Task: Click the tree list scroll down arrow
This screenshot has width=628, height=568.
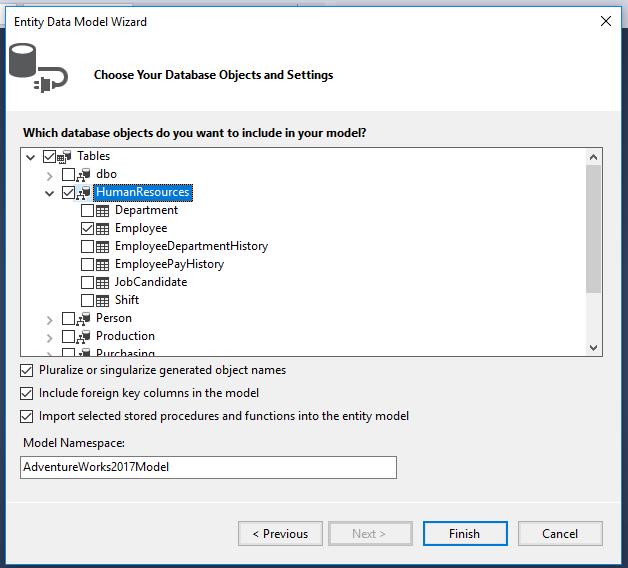Action: [x=593, y=347]
